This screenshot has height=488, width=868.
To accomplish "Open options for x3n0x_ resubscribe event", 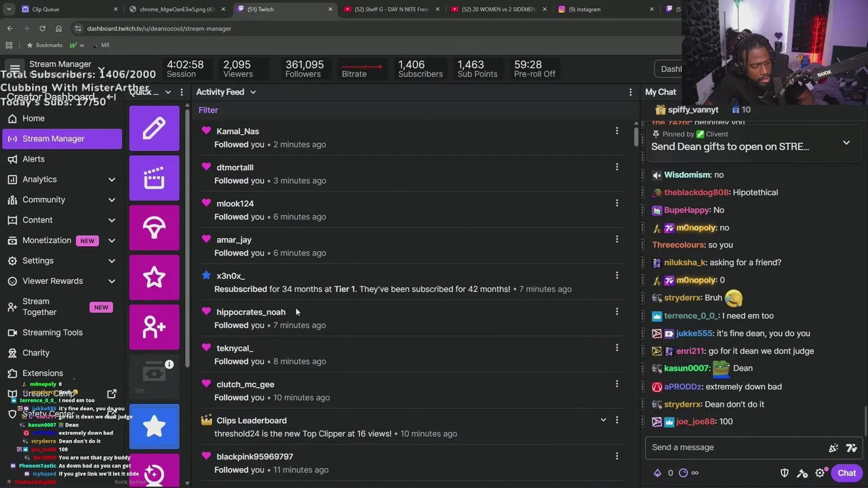I will 617,275.
